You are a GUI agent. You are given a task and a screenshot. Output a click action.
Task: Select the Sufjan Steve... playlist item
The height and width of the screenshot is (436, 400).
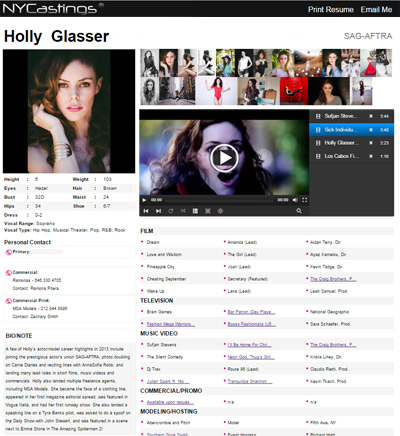[352, 116]
